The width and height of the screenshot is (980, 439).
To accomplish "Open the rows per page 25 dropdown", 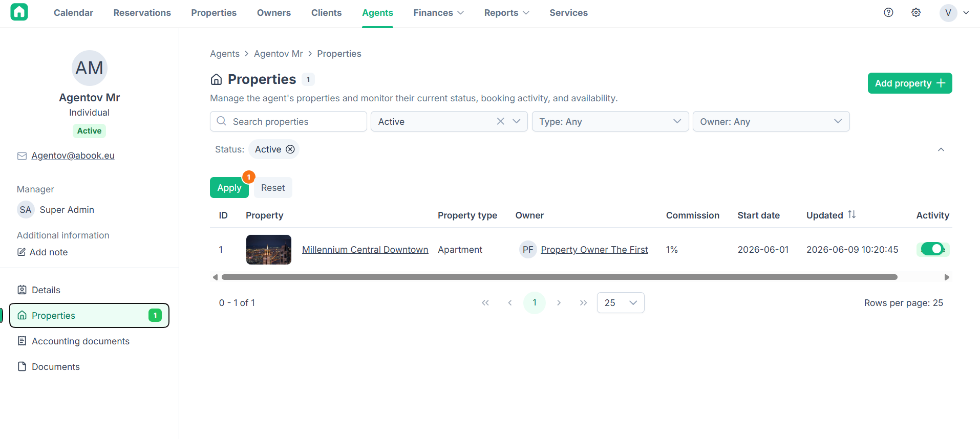I will (621, 303).
